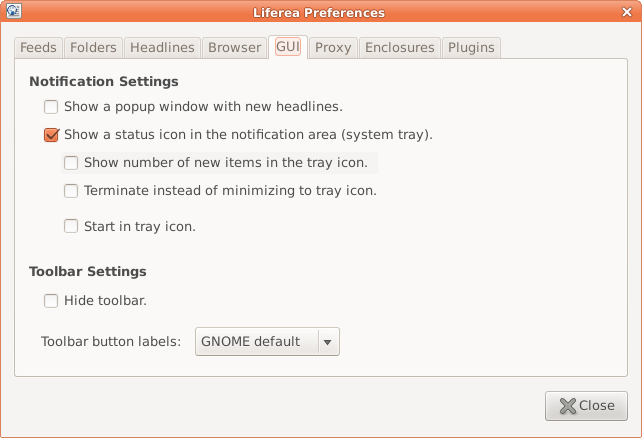Tick the Hide toolbar checkbox
This screenshot has height=438, width=642.
[51, 300]
